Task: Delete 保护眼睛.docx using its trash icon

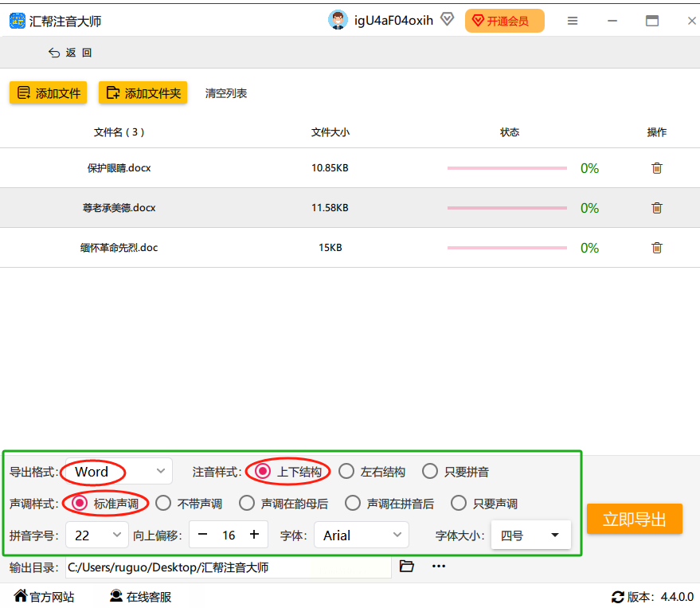Action: pos(656,168)
